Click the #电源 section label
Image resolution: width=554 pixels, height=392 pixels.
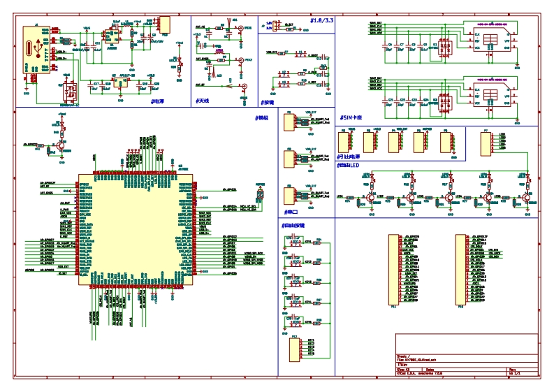click(x=157, y=101)
